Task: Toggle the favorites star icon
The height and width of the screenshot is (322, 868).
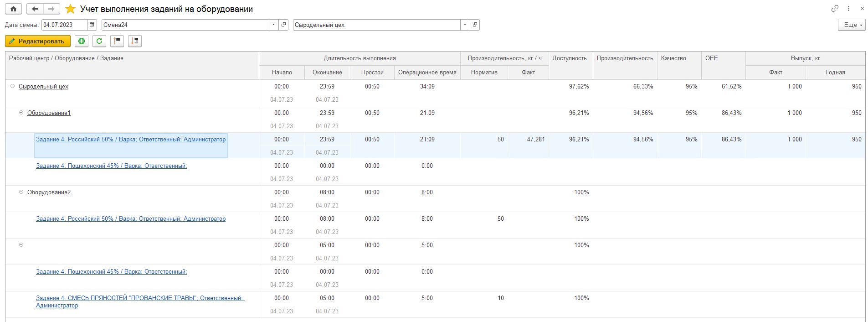Action: click(70, 9)
